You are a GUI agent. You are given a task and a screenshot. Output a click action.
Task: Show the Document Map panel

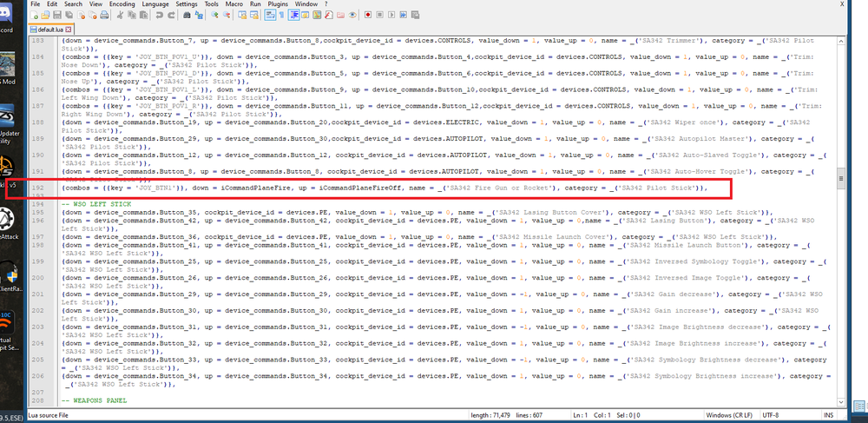click(x=317, y=16)
